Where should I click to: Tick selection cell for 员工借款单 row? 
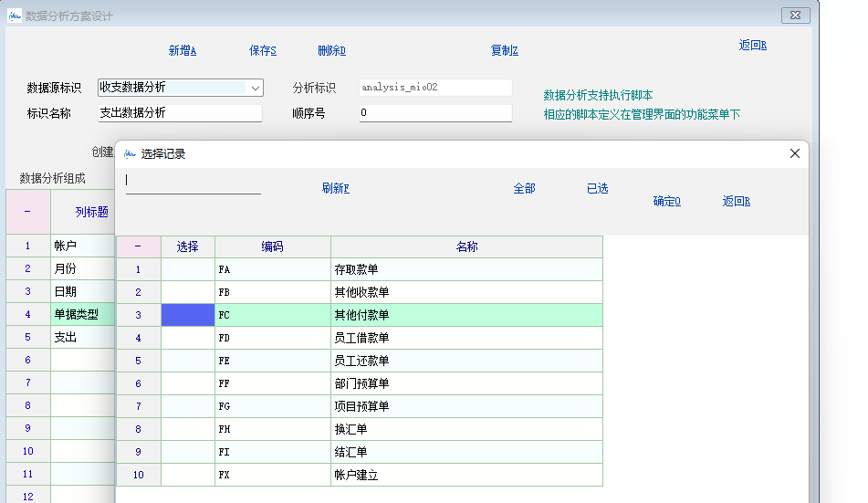tap(188, 338)
